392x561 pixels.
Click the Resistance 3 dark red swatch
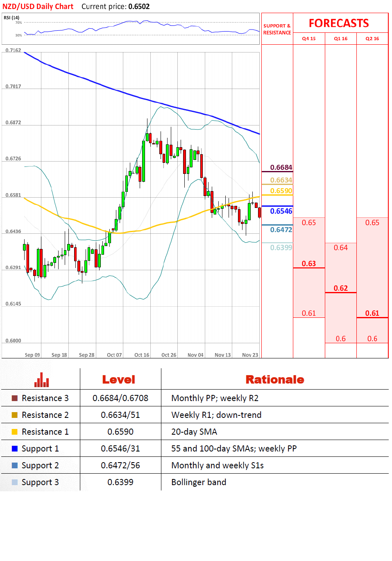click(x=15, y=398)
